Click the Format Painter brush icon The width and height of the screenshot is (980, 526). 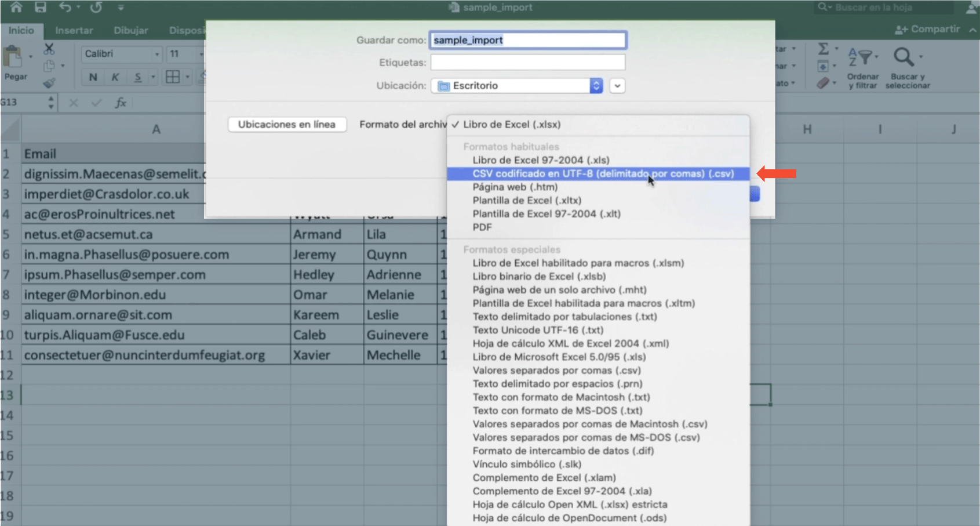[49, 83]
